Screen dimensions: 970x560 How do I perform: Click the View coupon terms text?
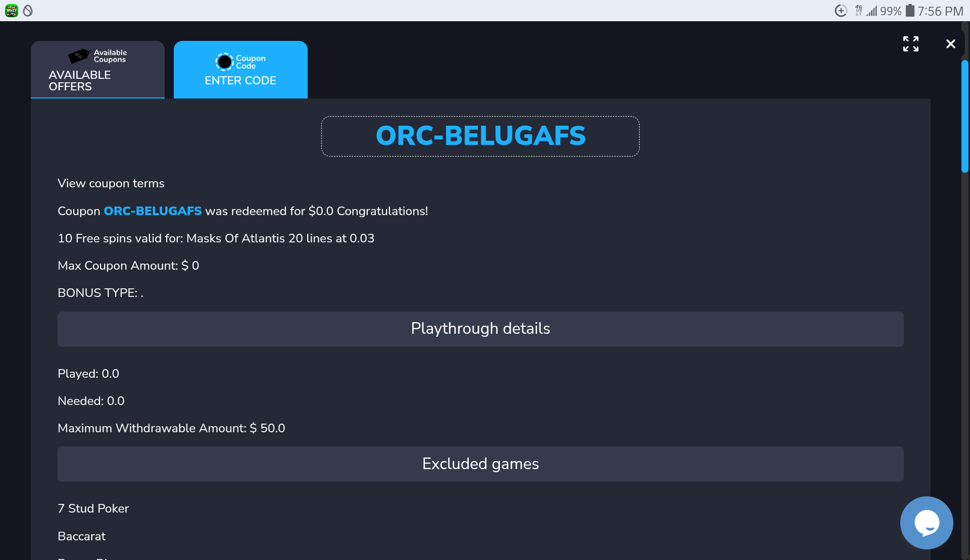pos(111,183)
